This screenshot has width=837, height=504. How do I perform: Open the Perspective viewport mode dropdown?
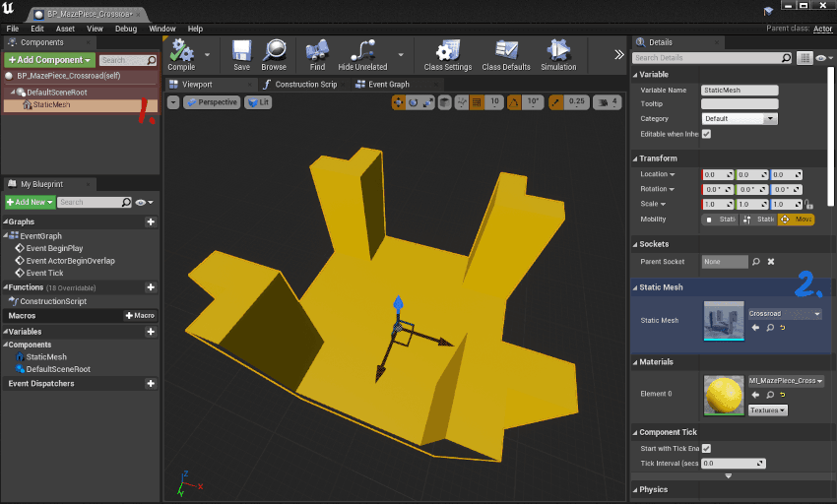211,102
